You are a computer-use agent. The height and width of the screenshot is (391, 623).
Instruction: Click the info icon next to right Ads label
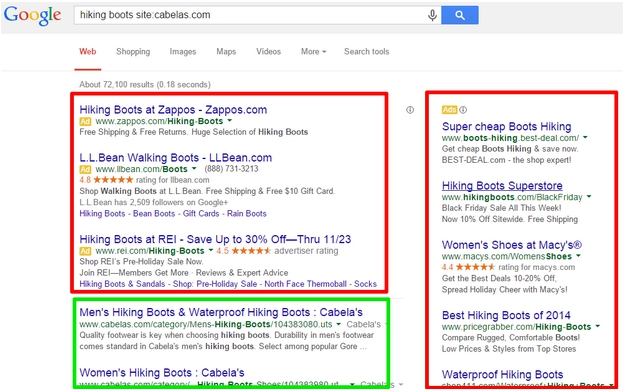463,110
